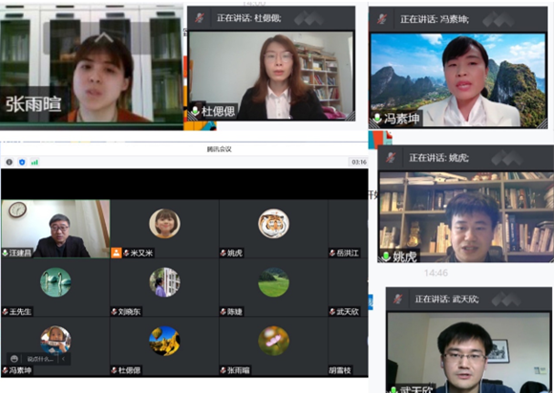The height and width of the screenshot is (393, 554).
Task: Open the emoji icon in chat box
Action: pos(14,359)
